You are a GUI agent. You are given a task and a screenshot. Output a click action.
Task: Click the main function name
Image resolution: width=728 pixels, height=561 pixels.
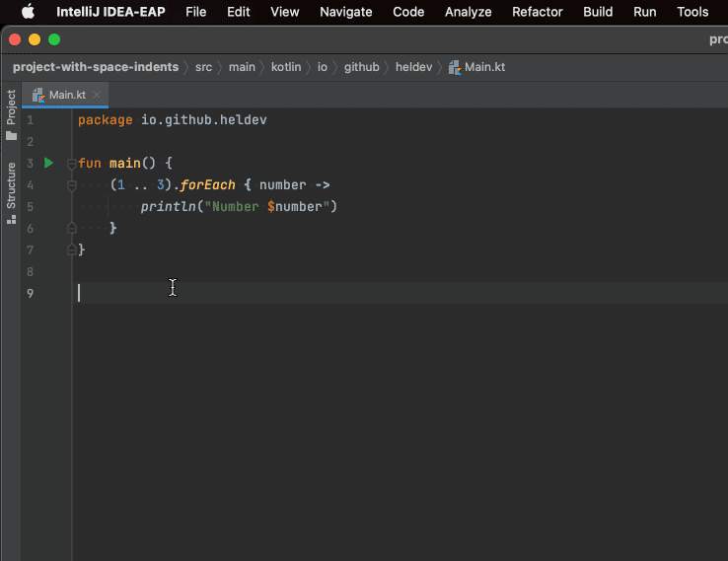click(125, 164)
